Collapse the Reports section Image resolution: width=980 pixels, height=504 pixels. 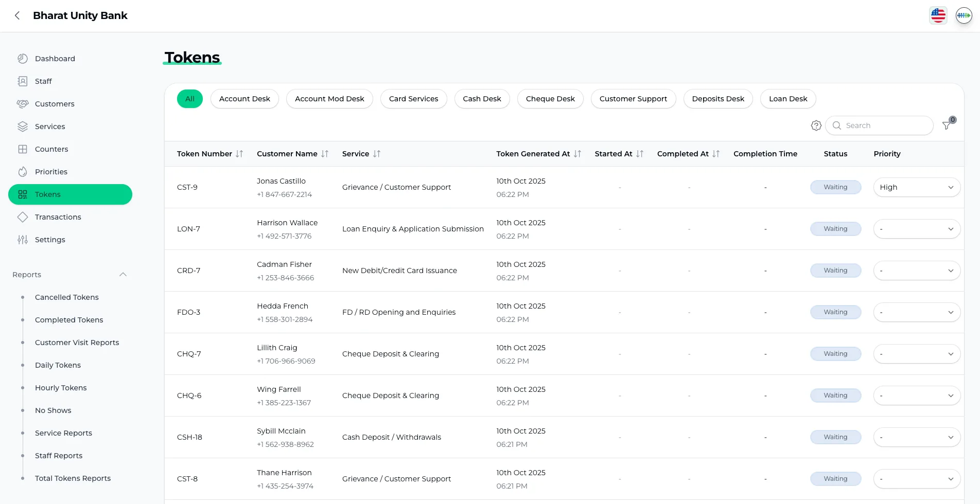tap(123, 275)
